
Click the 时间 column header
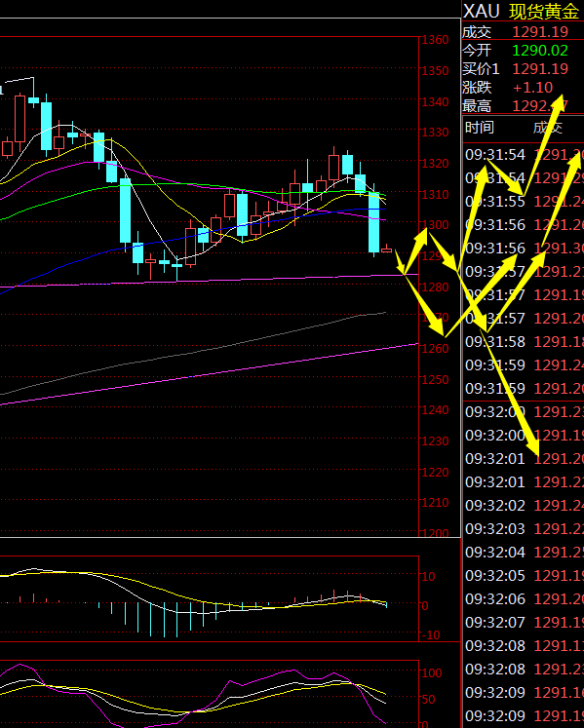point(480,128)
